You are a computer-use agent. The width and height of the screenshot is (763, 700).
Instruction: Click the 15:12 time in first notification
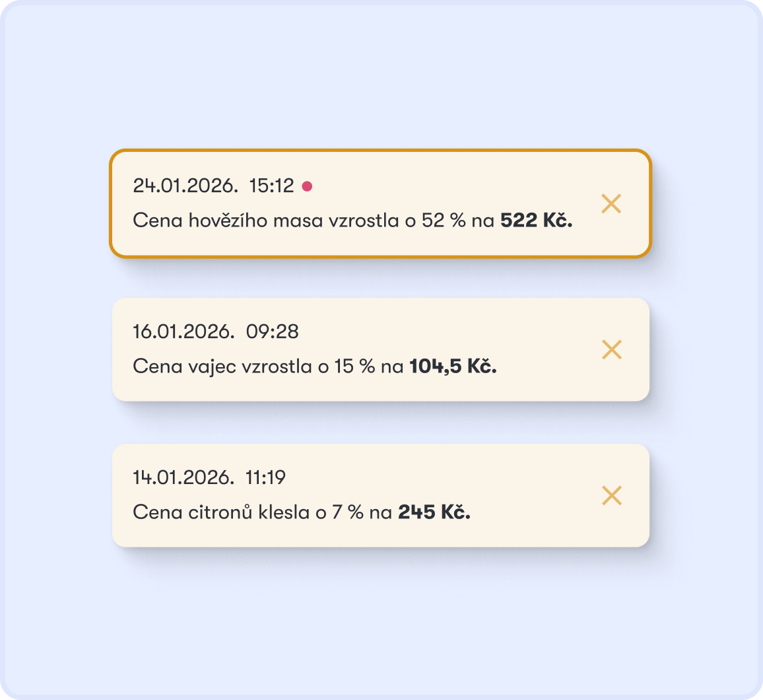(271, 186)
